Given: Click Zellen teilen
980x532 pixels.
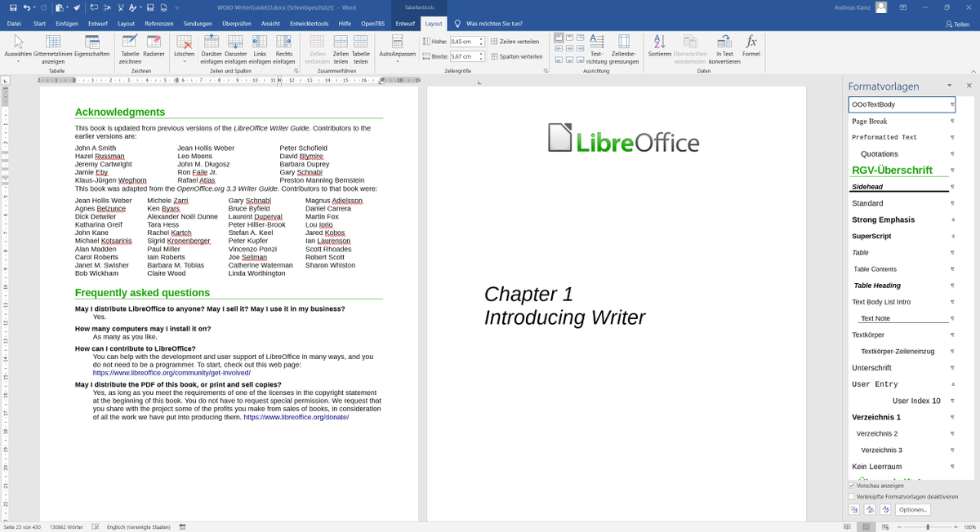Looking at the screenshot, I should 341,49.
